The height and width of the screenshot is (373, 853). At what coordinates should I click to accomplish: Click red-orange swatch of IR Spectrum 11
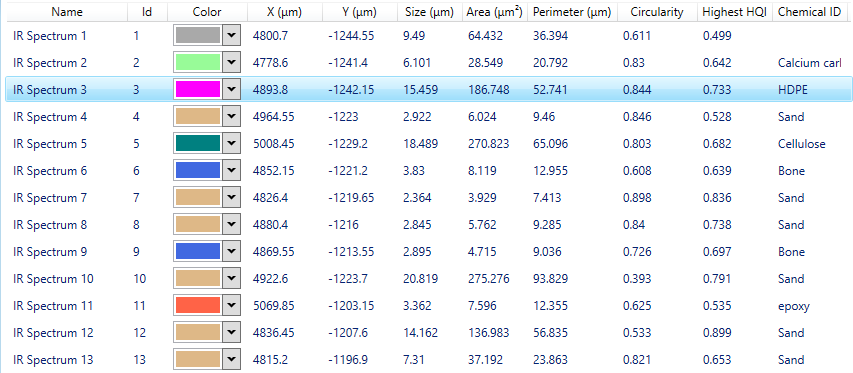click(x=198, y=306)
